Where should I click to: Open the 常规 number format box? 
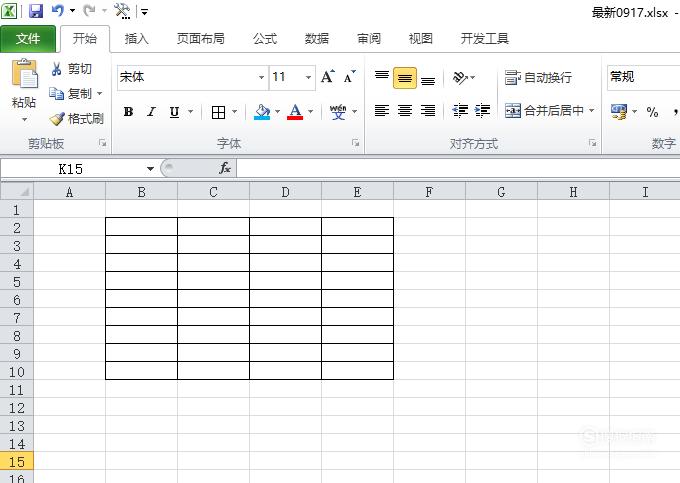pos(644,78)
